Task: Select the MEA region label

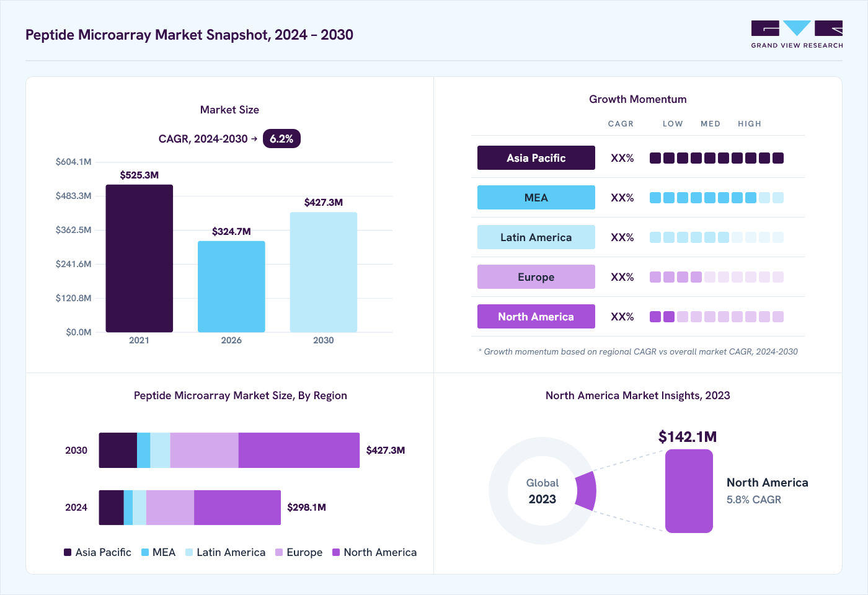Action: pyautogui.click(x=536, y=198)
